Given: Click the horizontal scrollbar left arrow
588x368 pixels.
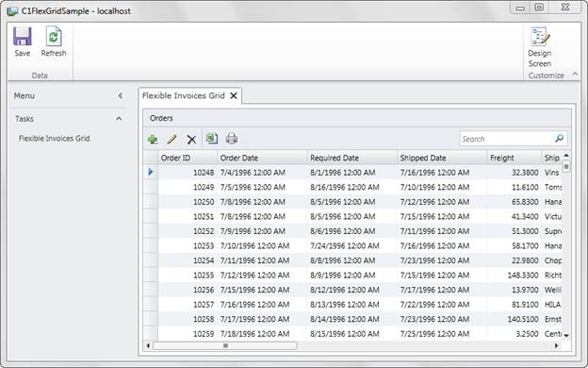Looking at the screenshot, I should pos(148,345).
